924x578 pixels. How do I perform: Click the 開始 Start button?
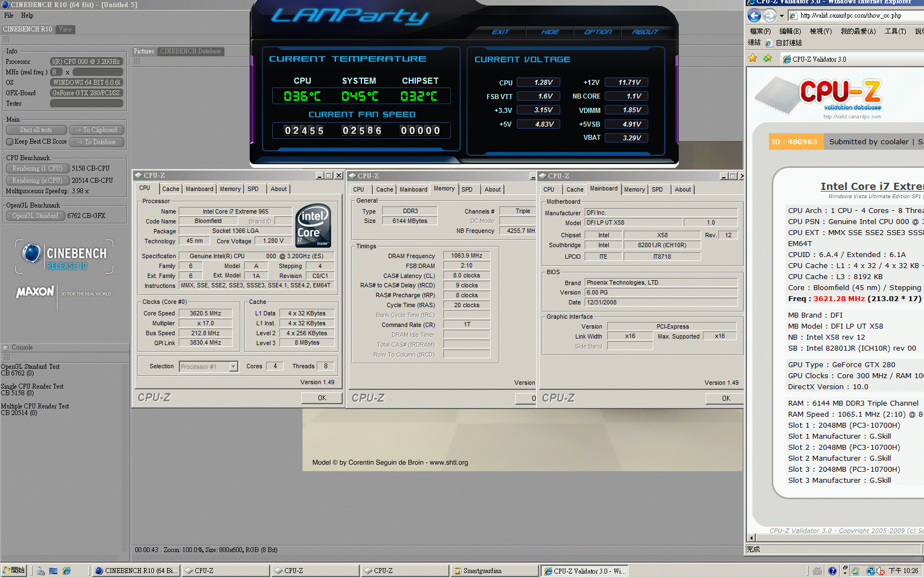pyautogui.click(x=14, y=571)
